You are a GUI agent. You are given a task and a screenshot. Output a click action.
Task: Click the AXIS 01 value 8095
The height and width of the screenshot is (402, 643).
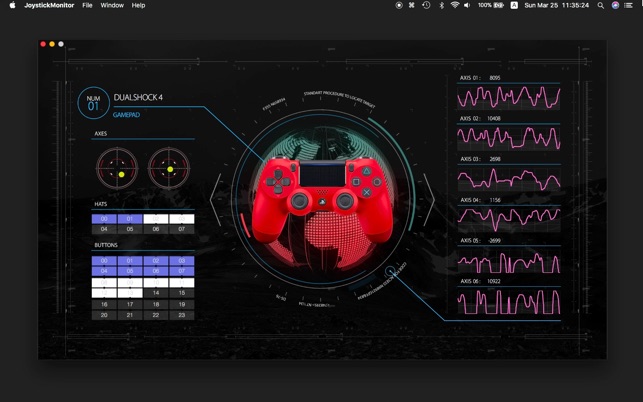coord(495,78)
